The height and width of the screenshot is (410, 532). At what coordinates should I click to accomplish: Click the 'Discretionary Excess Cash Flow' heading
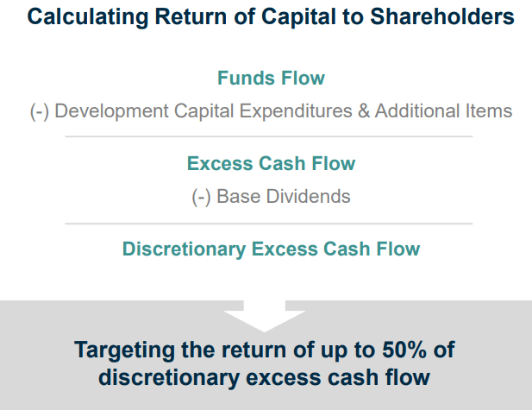click(271, 249)
